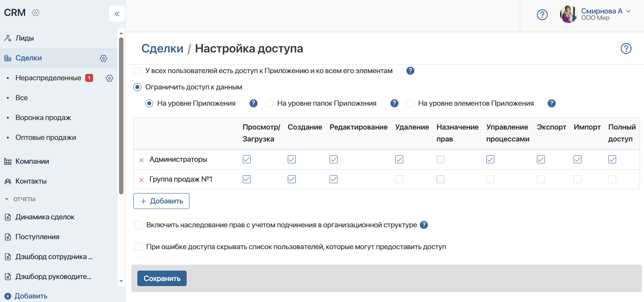This screenshot has height=302, width=644.
Task: Open Динамика сделок report
Action: tap(45, 217)
